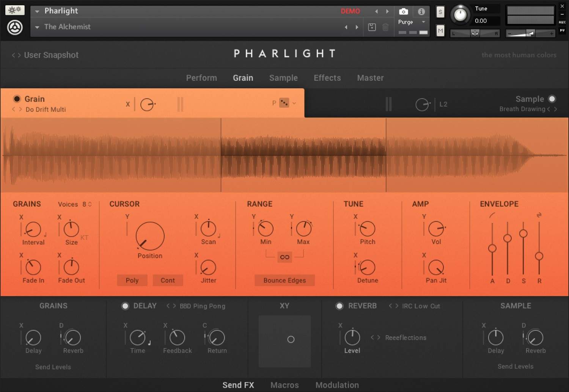Select the NI Kontakt logo icon

point(15,27)
